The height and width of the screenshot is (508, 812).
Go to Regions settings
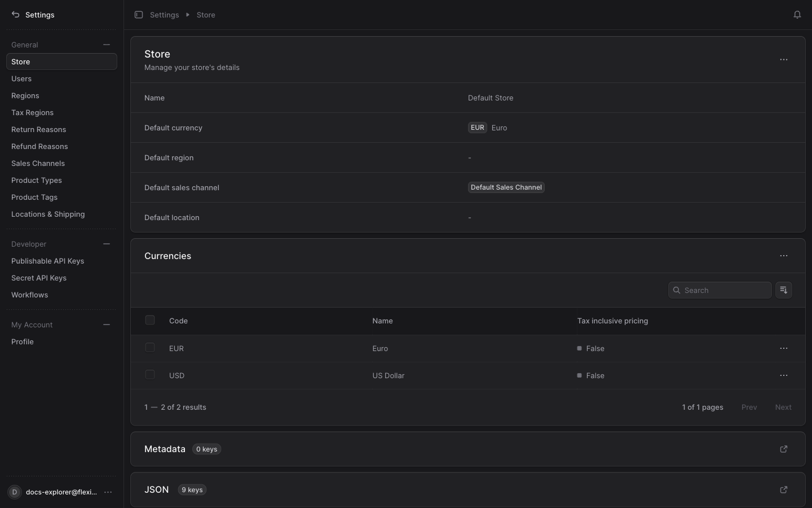[61, 95]
